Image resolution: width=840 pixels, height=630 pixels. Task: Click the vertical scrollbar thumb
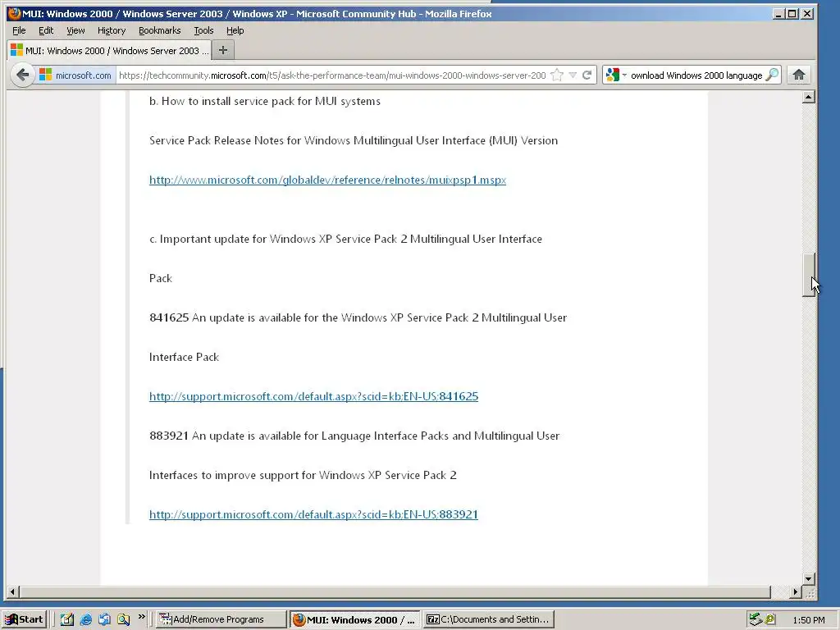[809, 275]
